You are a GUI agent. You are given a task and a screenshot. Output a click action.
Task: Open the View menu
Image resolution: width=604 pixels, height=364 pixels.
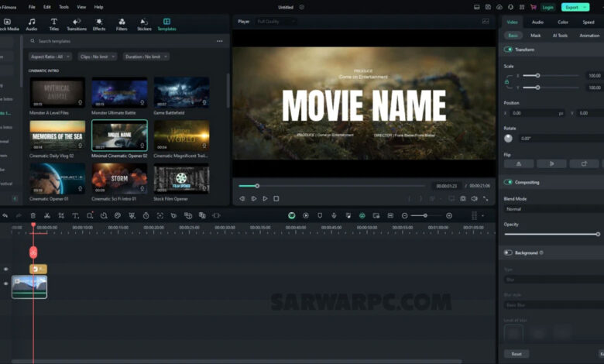click(x=81, y=7)
